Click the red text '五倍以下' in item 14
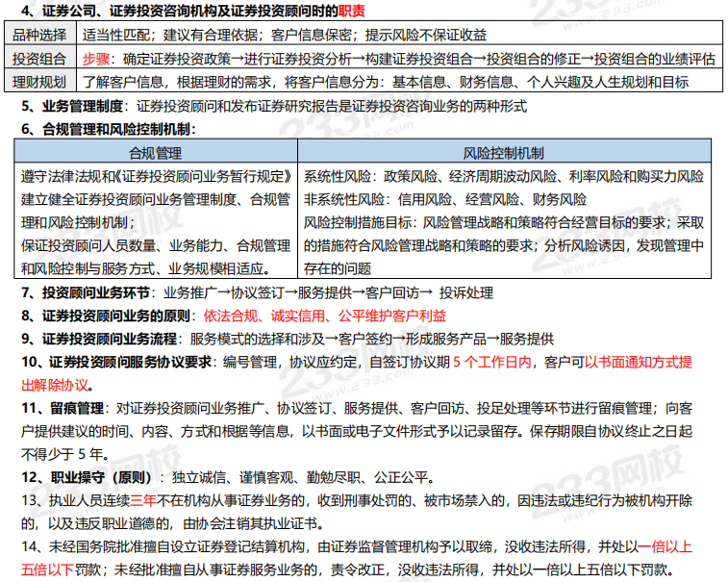Viewport: 728px width, 582px height. pyautogui.click(x=47, y=569)
